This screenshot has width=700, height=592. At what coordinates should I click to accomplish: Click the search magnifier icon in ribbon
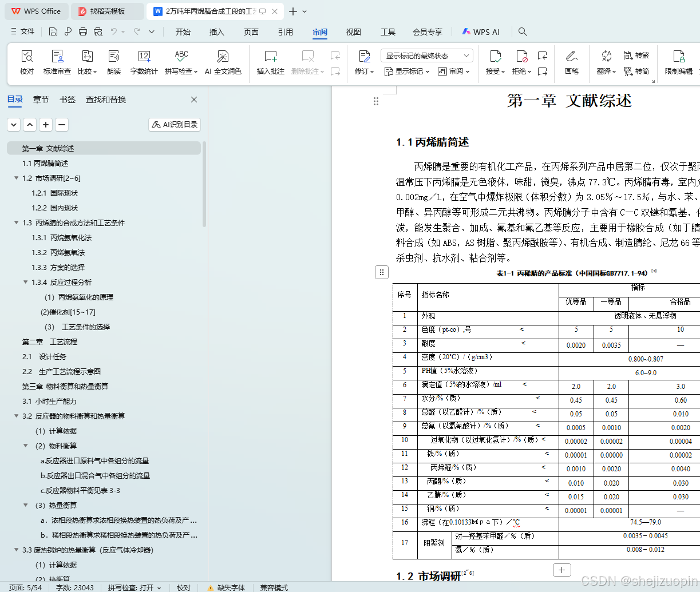[x=523, y=31]
